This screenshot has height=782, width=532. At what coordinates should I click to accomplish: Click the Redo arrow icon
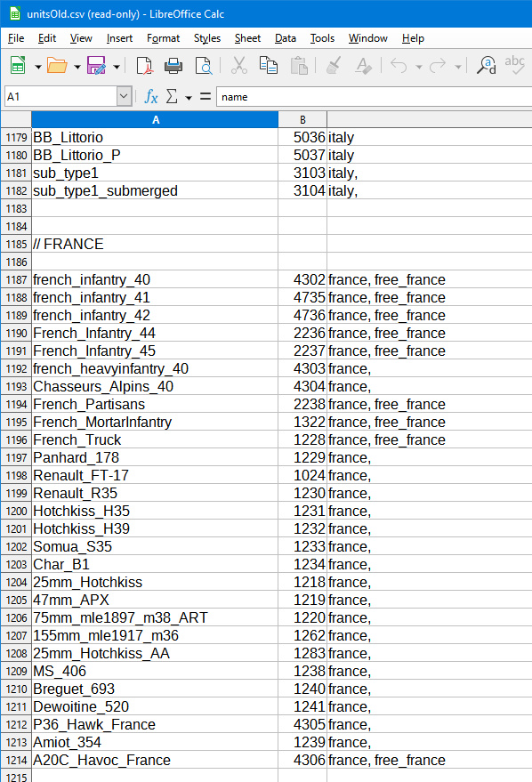438,65
